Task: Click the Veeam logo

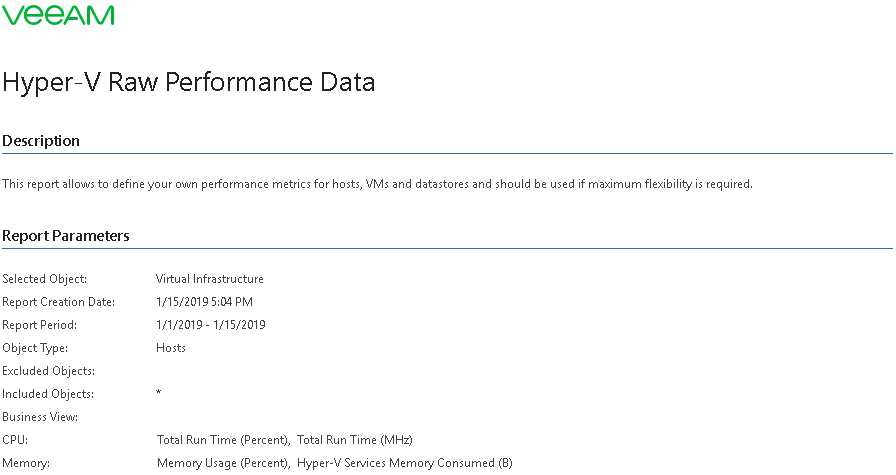Action: pos(58,15)
